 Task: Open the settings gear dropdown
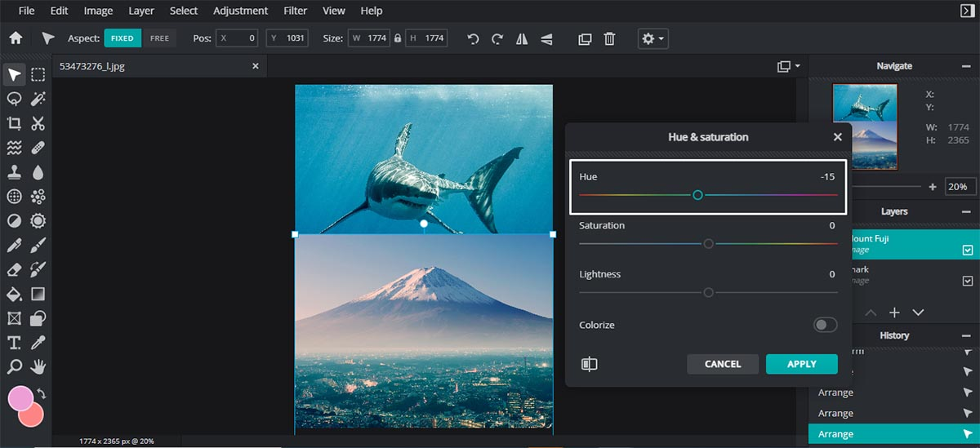tap(653, 38)
